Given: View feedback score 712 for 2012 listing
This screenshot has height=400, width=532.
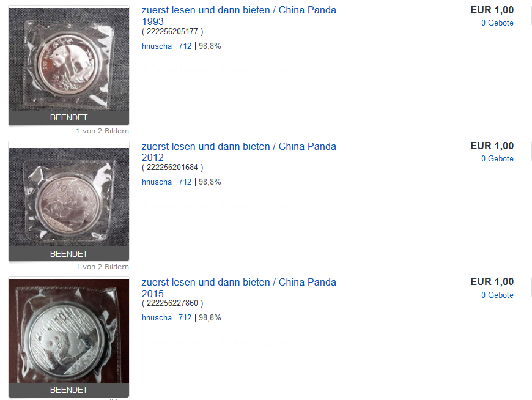Looking at the screenshot, I should [185, 182].
